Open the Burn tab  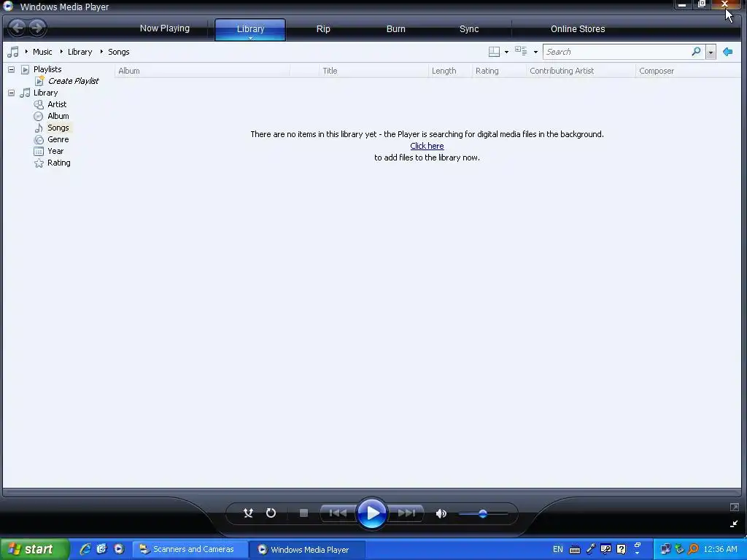[396, 29]
